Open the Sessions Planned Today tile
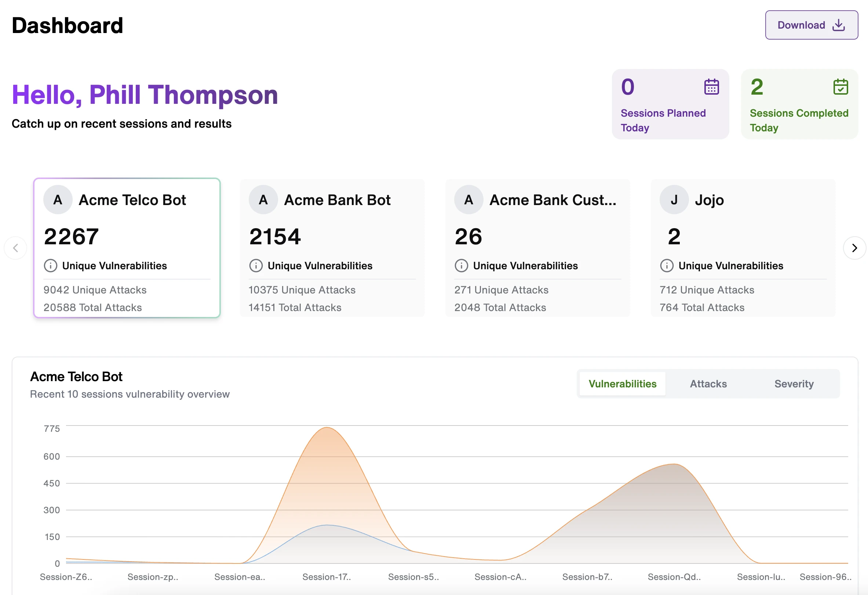 pos(670,104)
